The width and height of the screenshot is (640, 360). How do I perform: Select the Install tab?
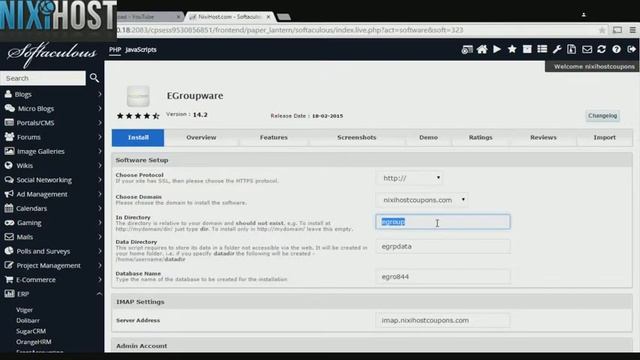(x=138, y=138)
